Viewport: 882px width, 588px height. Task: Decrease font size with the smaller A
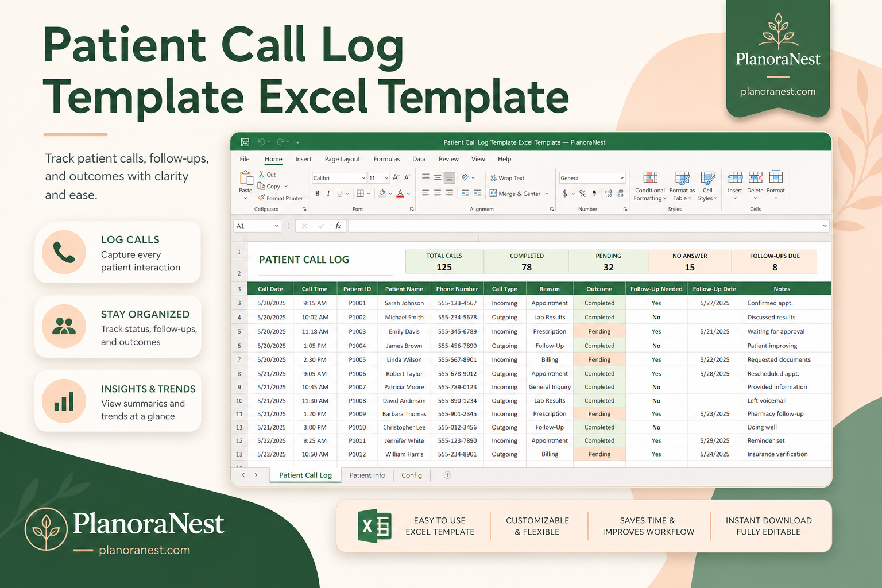[x=407, y=178]
